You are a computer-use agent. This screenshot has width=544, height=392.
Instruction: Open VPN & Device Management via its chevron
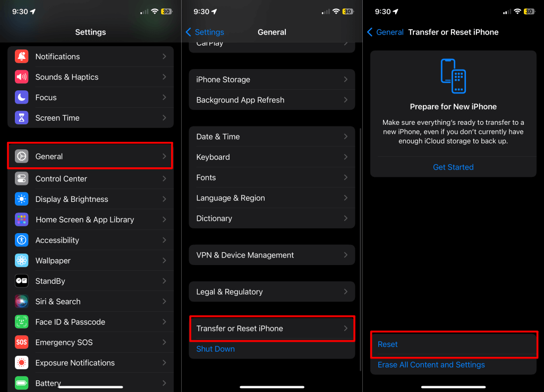[345, 255]
